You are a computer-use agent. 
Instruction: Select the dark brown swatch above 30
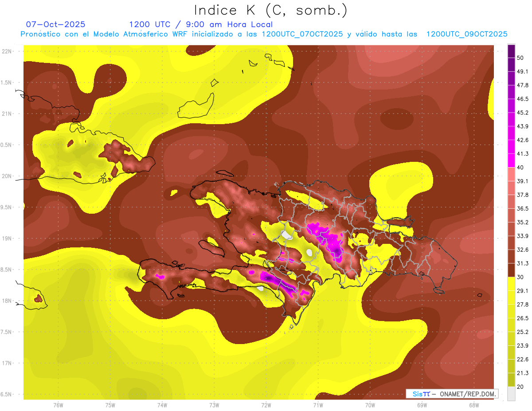coord(511,270)
